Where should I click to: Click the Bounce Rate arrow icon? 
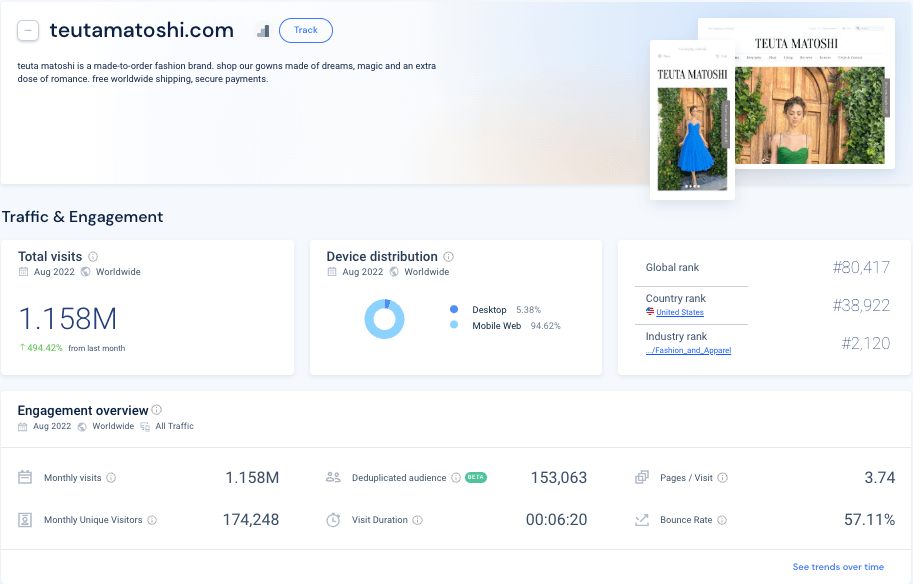[x=642, y=520]
